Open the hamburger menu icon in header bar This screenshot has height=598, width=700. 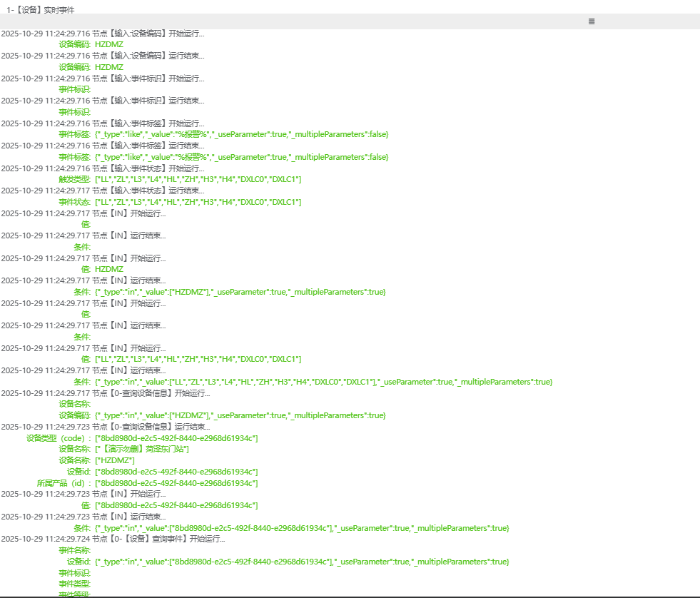pyautogui.click(x=592, y=21)
